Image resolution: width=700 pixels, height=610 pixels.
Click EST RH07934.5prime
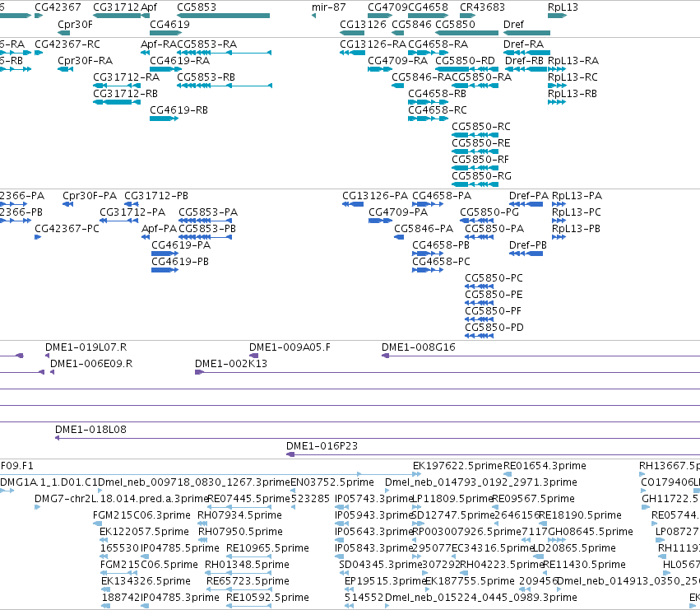[x=239, y=515]
